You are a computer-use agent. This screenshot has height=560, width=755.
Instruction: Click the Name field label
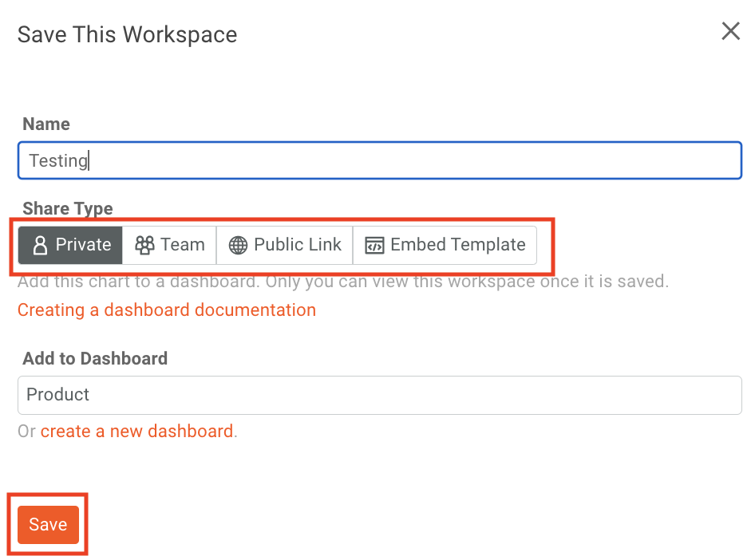(46, 124)
